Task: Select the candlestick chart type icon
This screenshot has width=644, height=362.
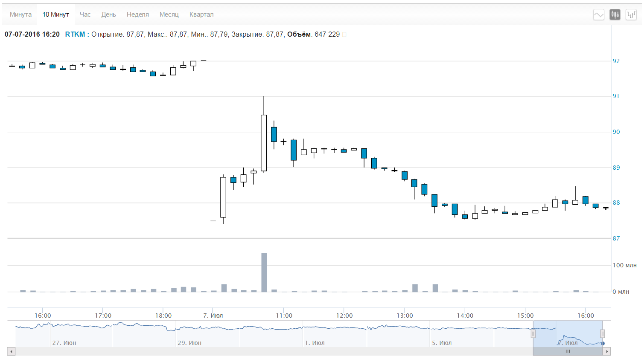Action: coord(615,14)
